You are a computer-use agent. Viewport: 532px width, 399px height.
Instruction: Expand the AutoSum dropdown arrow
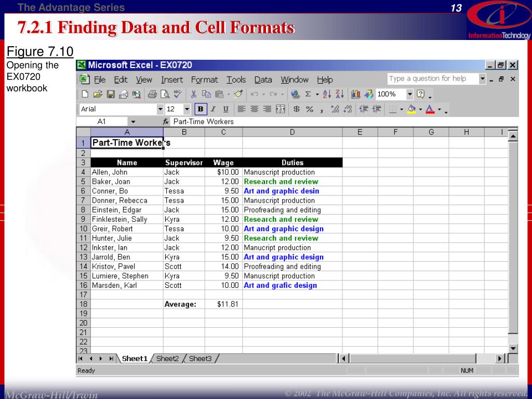pyautogui.click(x=317, y=95)
